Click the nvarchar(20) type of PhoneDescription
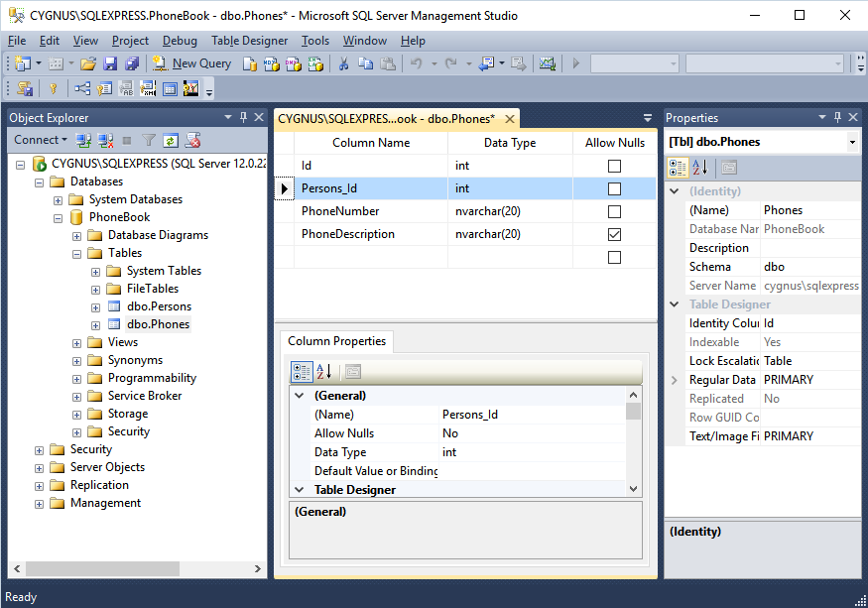The image size is (868, 608). (x=510, y=234)
